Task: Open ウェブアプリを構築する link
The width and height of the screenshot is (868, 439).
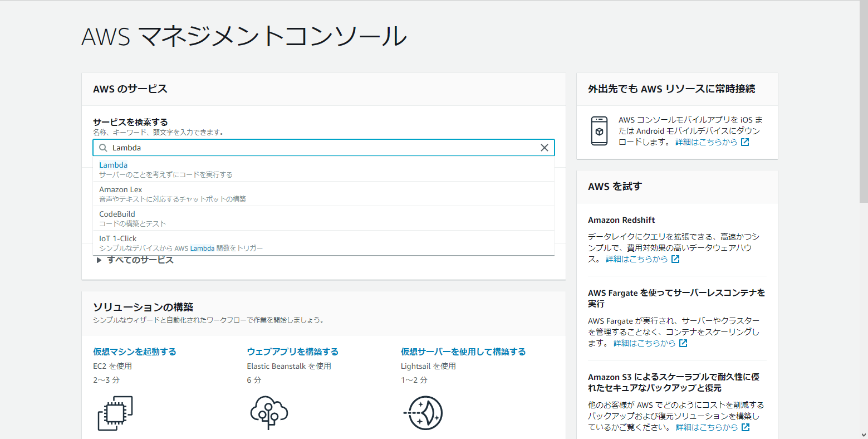Action: point(292,352)
